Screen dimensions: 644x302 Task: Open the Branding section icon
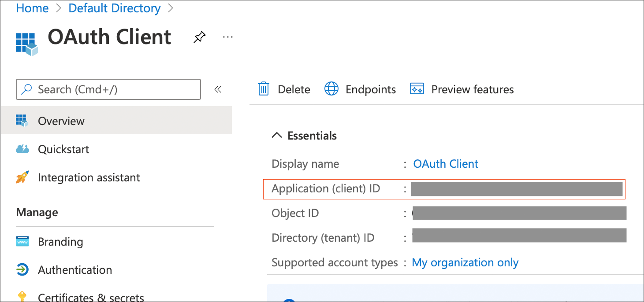(x=22, y=241)
